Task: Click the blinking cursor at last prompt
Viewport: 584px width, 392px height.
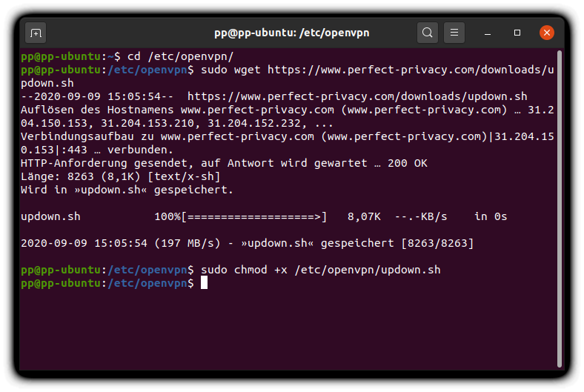Action: tap(204, 283)
